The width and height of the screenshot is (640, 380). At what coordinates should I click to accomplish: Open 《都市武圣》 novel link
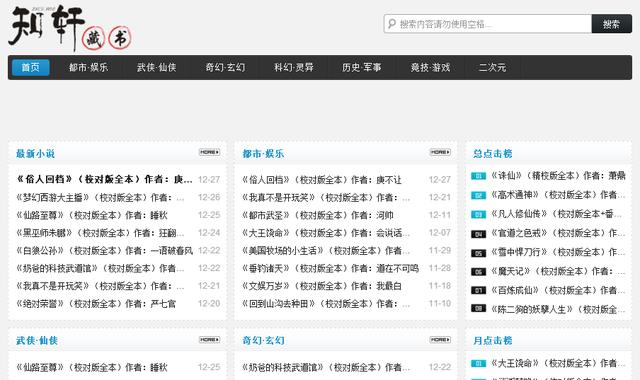(318, 215)
